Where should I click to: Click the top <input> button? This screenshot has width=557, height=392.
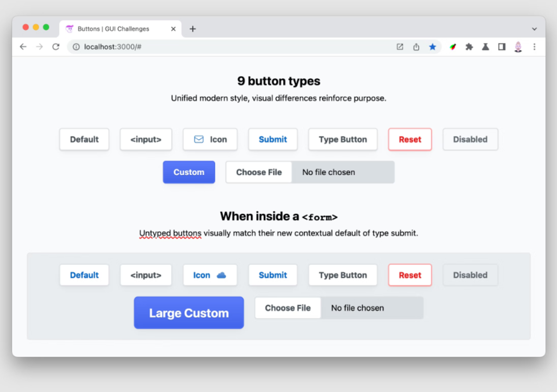[146, 139]
